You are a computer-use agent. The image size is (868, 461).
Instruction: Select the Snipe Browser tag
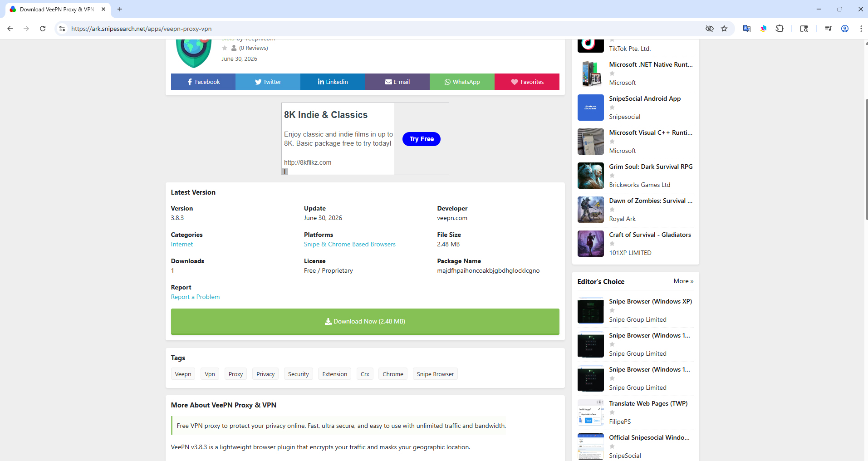tap(435, 374)
